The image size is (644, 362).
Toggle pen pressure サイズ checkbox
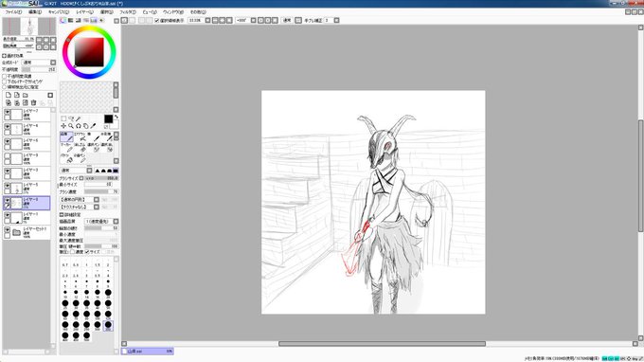tap(87, 252)
